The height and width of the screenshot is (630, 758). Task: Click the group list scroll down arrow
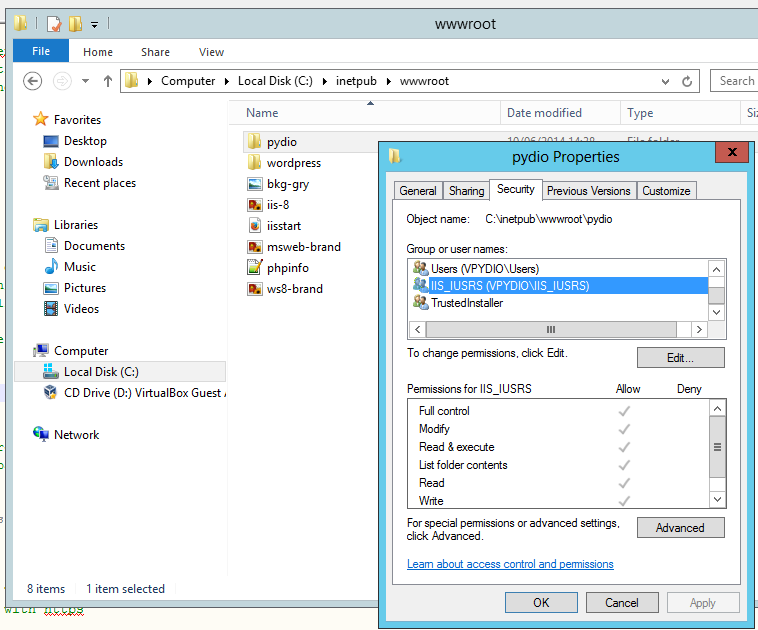click(x=716, y=312)
